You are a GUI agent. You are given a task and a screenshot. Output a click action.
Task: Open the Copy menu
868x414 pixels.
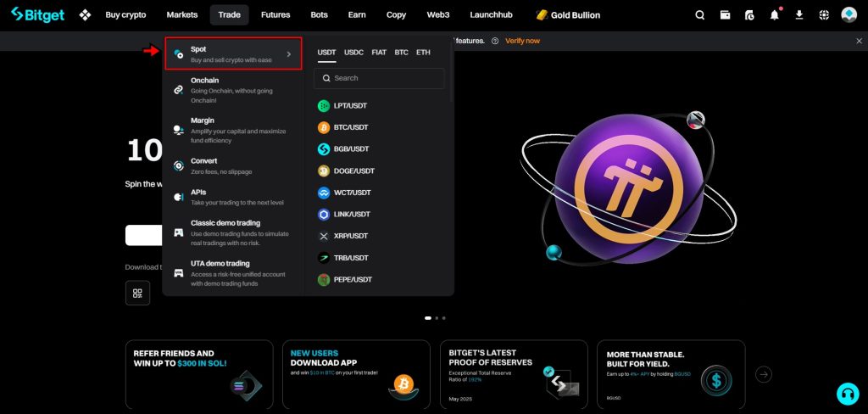tap(396, 15)
